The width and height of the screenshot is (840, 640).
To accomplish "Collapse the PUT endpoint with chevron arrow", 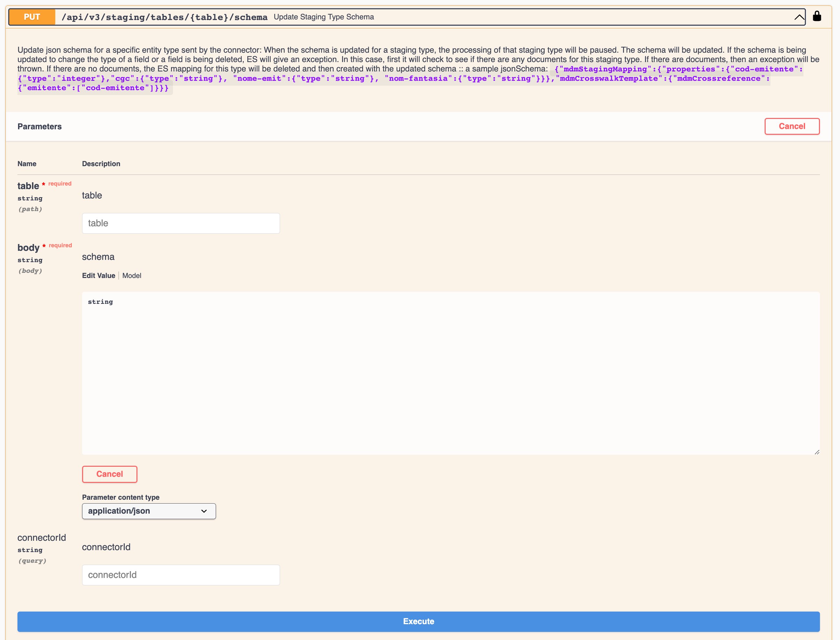I will point(799,17).
